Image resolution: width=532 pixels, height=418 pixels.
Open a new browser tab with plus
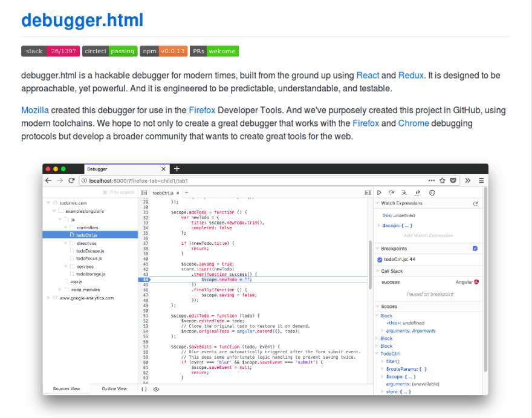coord(177,169)
